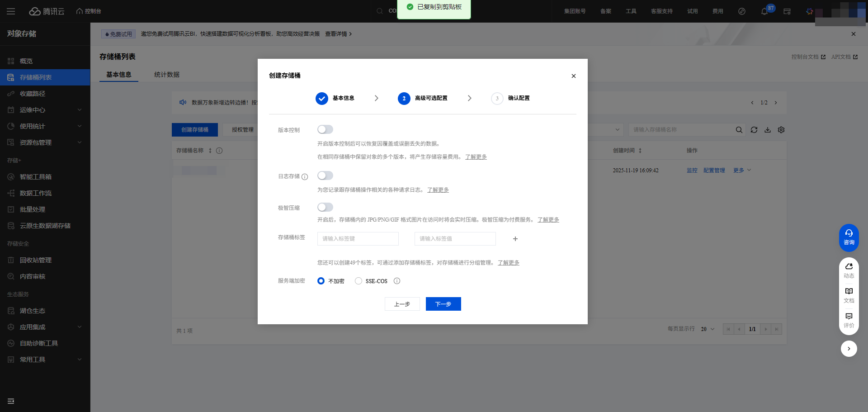Open column settings gear icon in bucket list
The image size is (868, 412).
coord(781,130)
